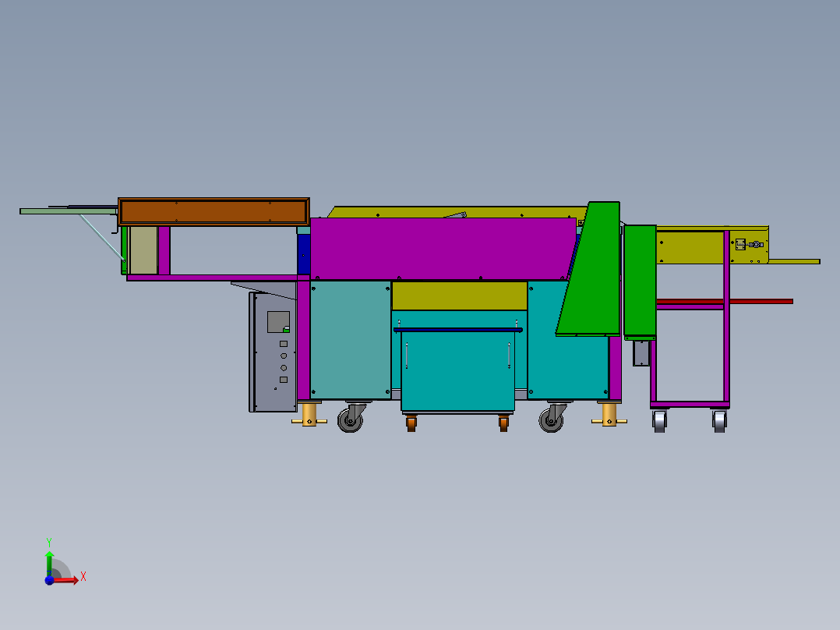This screenshot has width=840, height=630.
Task: Click the small green indicator on display screen
Action: 287,329
